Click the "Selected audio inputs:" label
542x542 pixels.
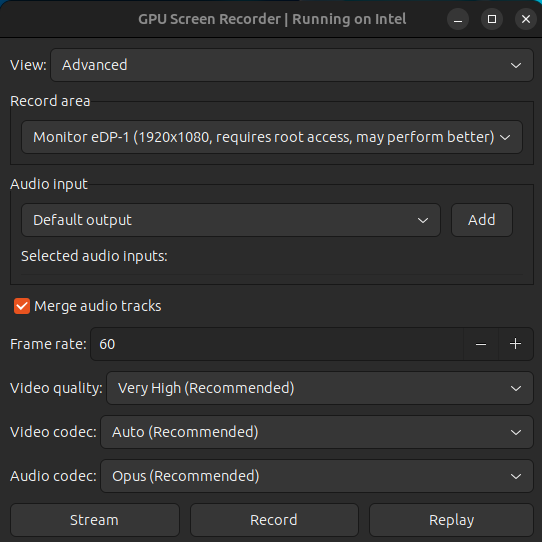(x=94, y=256)
